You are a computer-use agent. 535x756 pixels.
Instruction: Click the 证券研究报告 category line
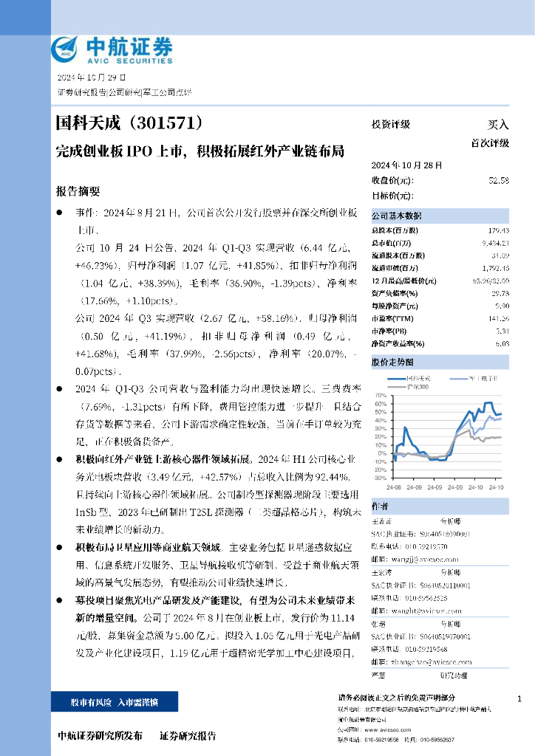point(124,92)
